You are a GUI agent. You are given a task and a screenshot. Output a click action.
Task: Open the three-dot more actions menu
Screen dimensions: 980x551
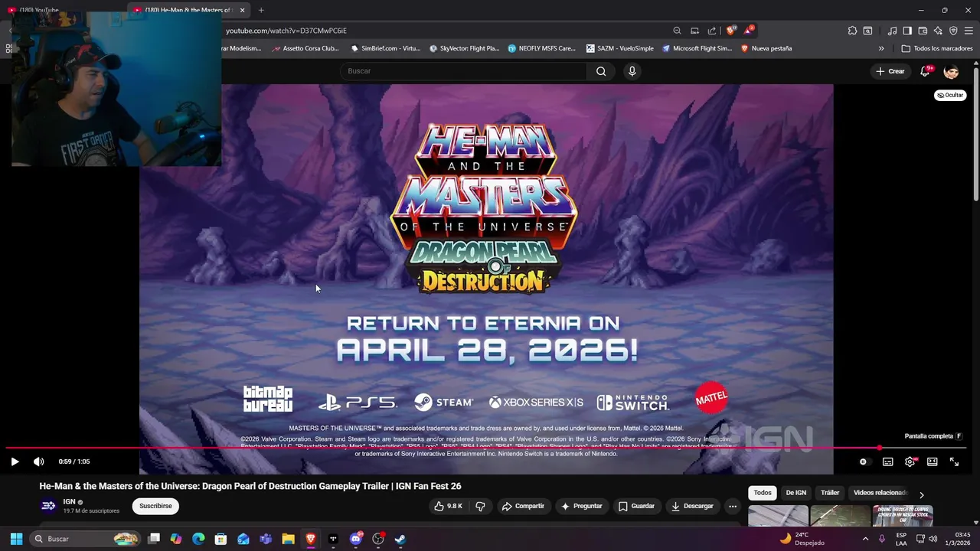[733, 506]
